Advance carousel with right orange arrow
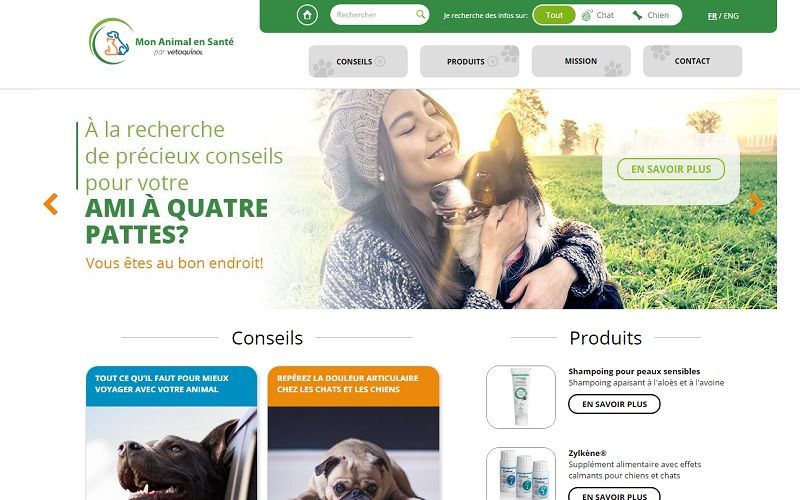800x500 pixels. 756,204
